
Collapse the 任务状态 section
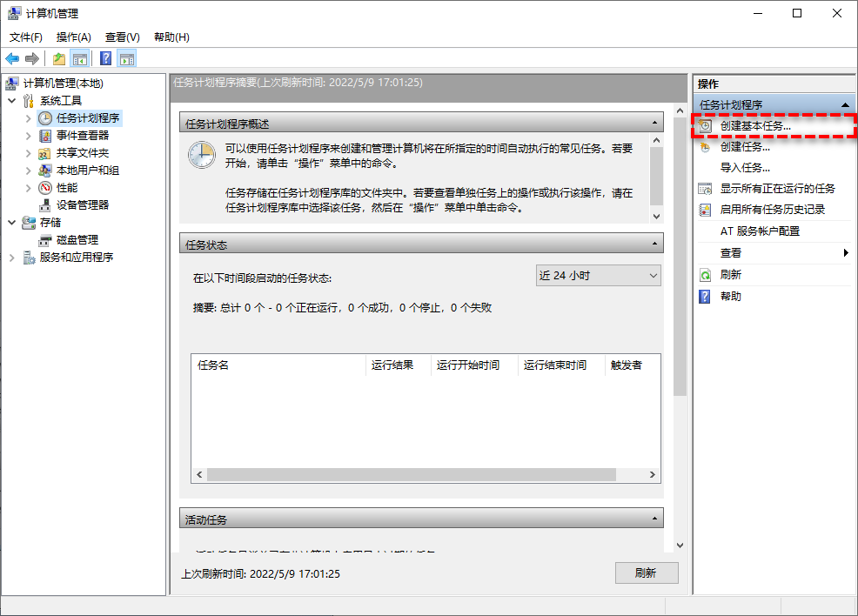pos(654,244)
